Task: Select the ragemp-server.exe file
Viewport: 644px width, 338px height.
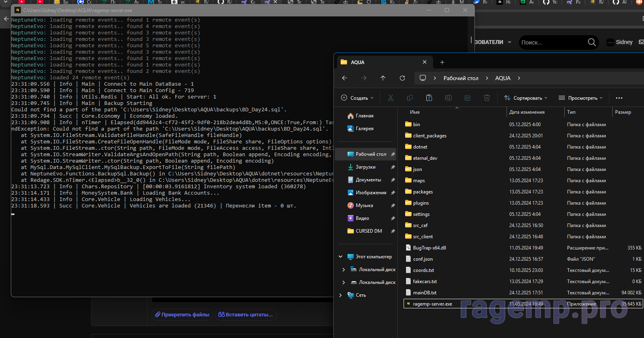Action: point(432,304)
